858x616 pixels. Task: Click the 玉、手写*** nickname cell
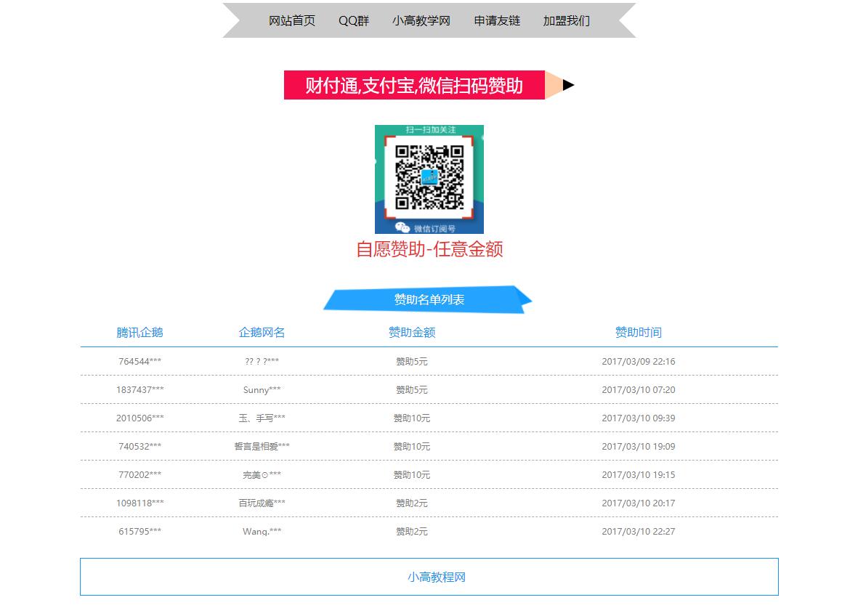coord(262,418)
